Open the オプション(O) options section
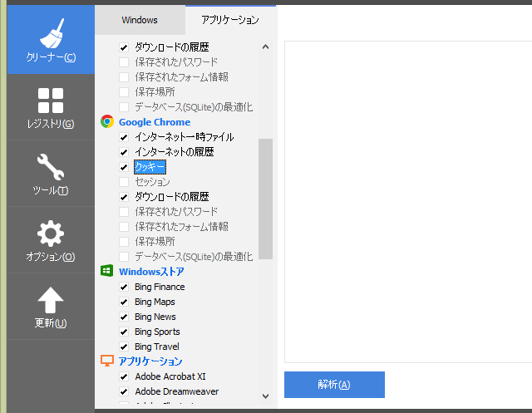Image resolution: width=532 pixels, height=413 pixels. (x=51, y=240)
